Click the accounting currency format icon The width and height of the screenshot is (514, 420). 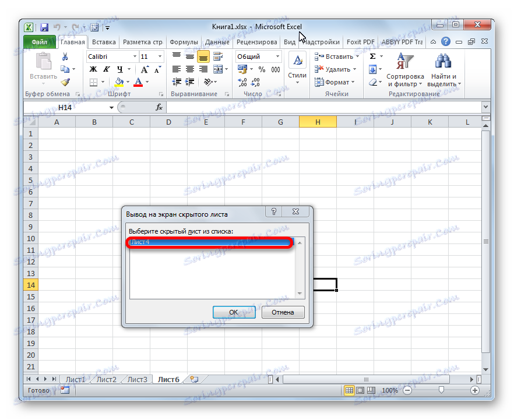coord(242,69)
